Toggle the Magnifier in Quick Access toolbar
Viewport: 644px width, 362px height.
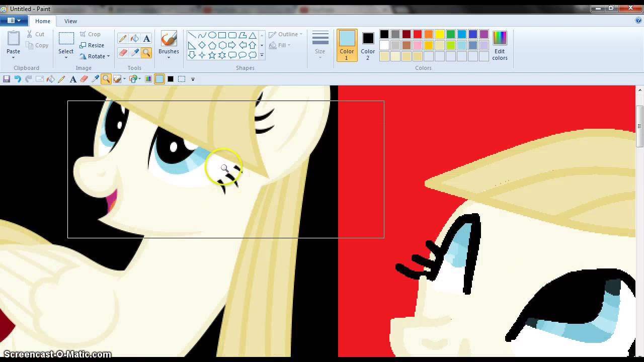pyautogui.click(x=106, y=79)
